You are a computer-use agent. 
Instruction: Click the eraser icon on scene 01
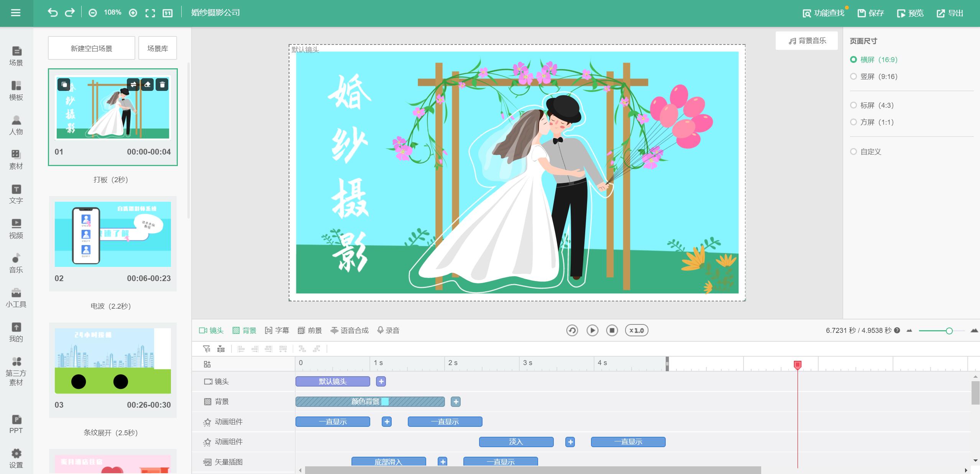pos(148,84)
